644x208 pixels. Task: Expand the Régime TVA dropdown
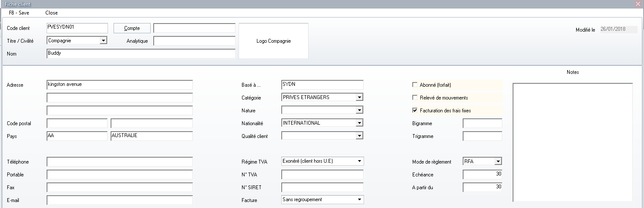point(359,161)
